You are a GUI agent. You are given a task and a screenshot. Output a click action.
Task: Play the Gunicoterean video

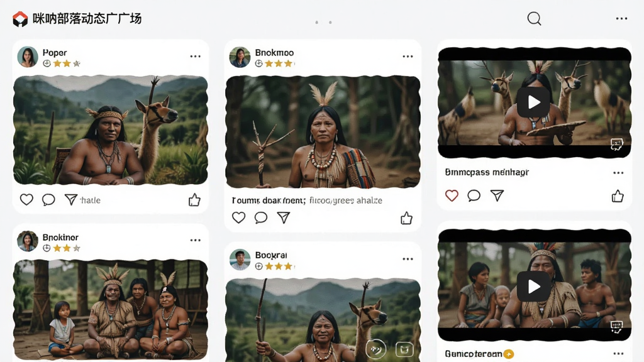[x=533, y=287]
